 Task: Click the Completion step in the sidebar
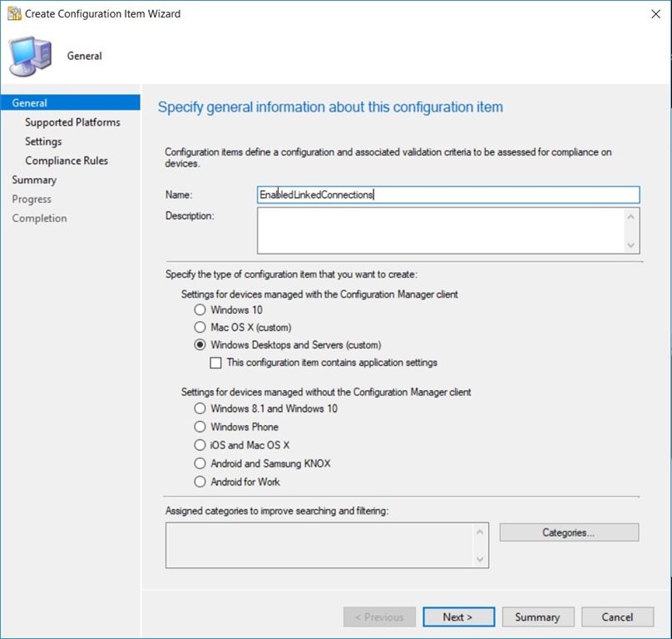click(39, 218)
